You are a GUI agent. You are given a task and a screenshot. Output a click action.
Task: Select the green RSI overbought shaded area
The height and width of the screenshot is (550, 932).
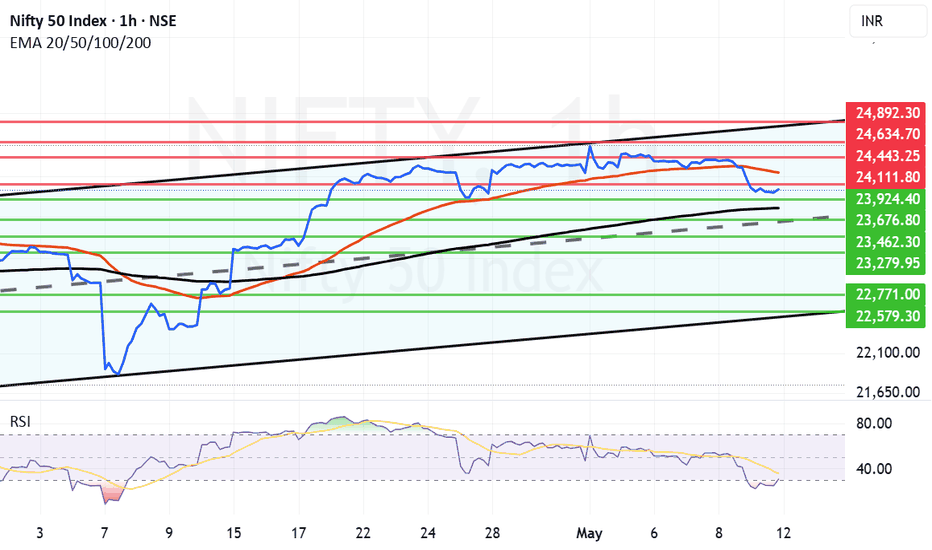coord(339,423)
